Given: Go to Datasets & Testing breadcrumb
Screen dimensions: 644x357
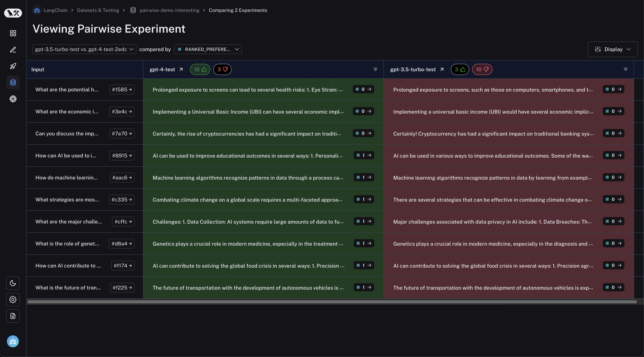Looking at the screenshot, I should [98, 10].
